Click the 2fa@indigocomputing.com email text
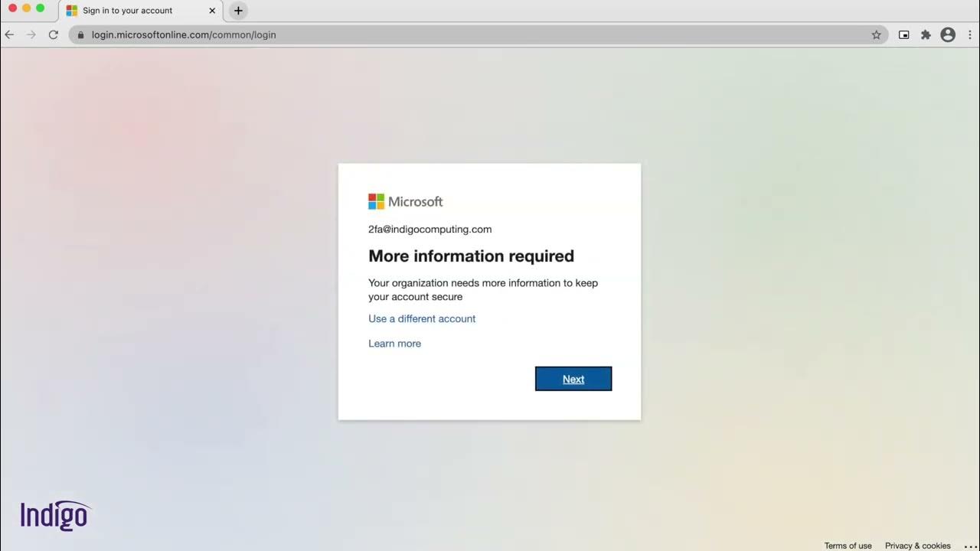The width and height of the screenshot is (980, 551). (430, 229)
